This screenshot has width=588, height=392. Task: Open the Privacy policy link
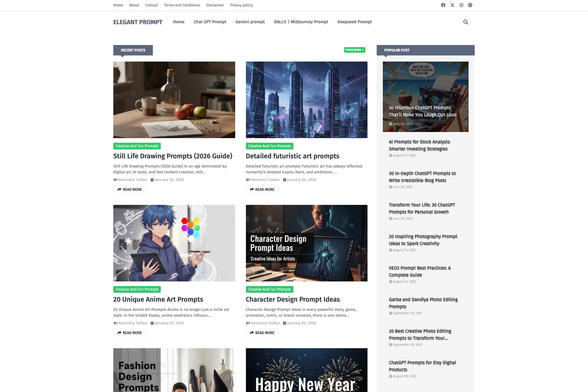tap(241, 5)
